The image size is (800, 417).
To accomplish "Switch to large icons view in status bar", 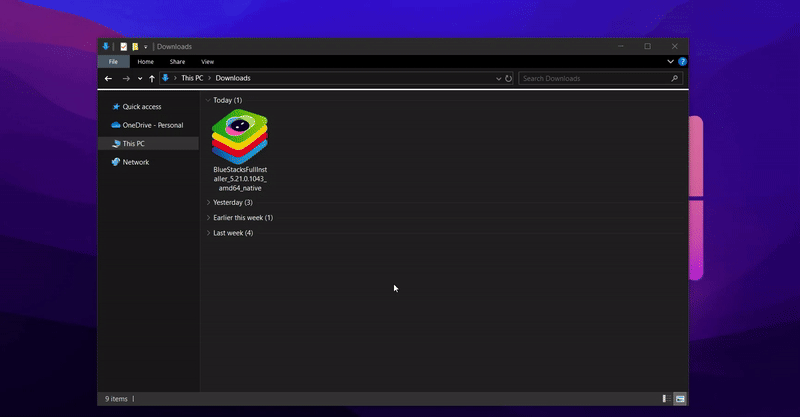I will click(680, 399).
